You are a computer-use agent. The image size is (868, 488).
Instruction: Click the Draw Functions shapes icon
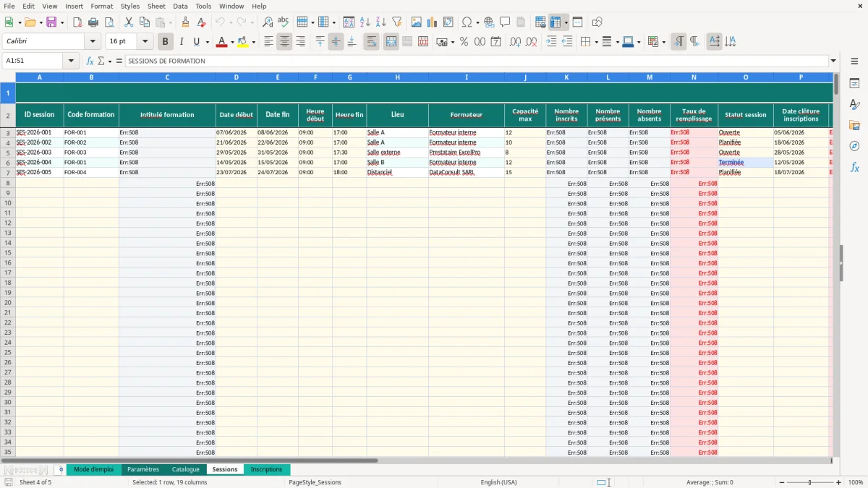coord(597,22)
